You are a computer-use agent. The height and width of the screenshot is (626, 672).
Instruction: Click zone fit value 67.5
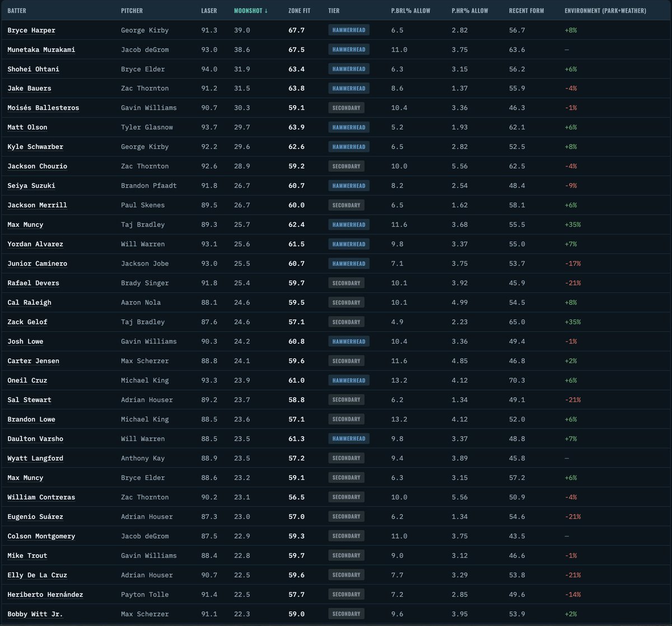pyautogui.click(x=296, y=50)
